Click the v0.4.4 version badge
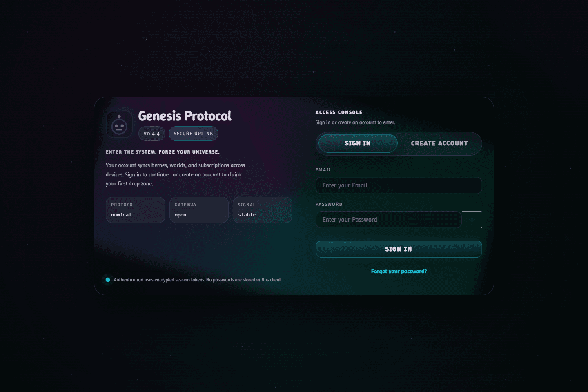Viewport: 588px width, 392px height. (x=151, y=134)
